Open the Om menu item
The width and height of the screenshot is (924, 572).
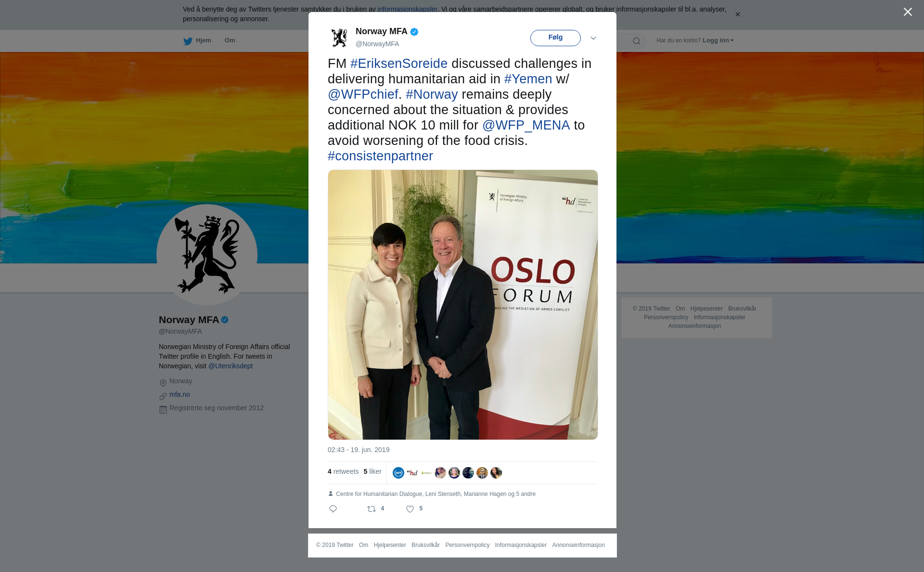[230, 40]
